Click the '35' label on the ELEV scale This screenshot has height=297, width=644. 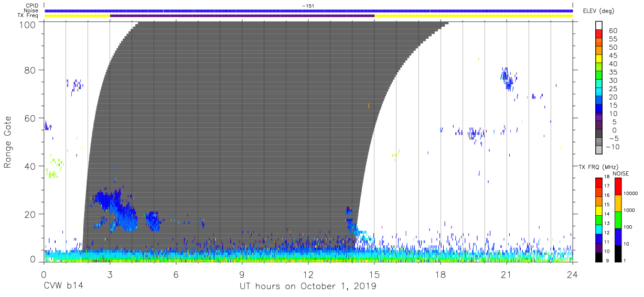(613, 72)
